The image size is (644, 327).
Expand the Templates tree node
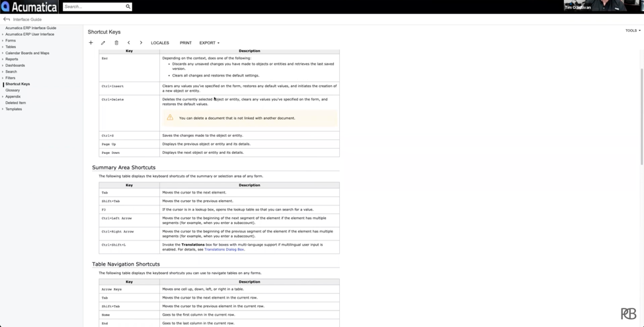coord(3,109)
